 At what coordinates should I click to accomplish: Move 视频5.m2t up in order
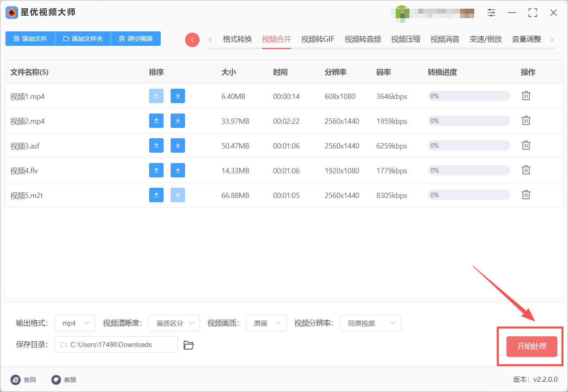[156, 195]
